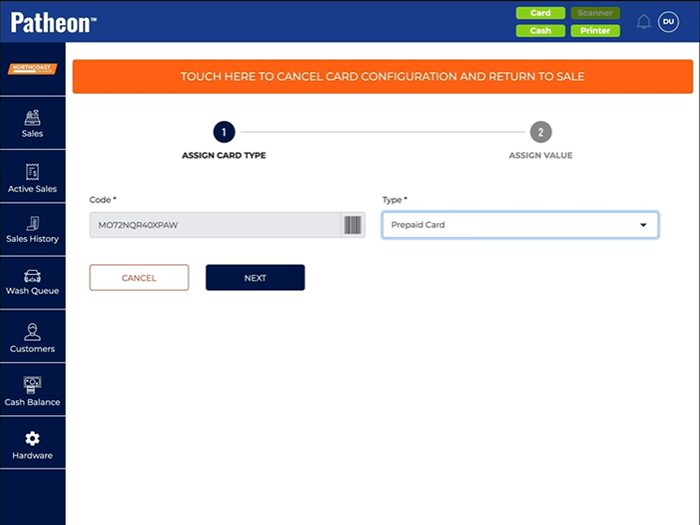This screenshot has width=700, height=525.
Task: Click the notification bell icon
Action: 643,22
